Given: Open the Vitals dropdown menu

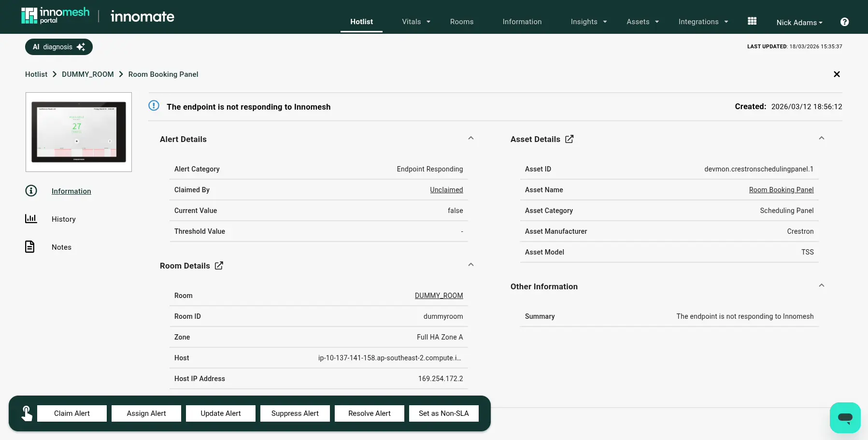Looking at the screenshot, I should [x=416, y=22].
